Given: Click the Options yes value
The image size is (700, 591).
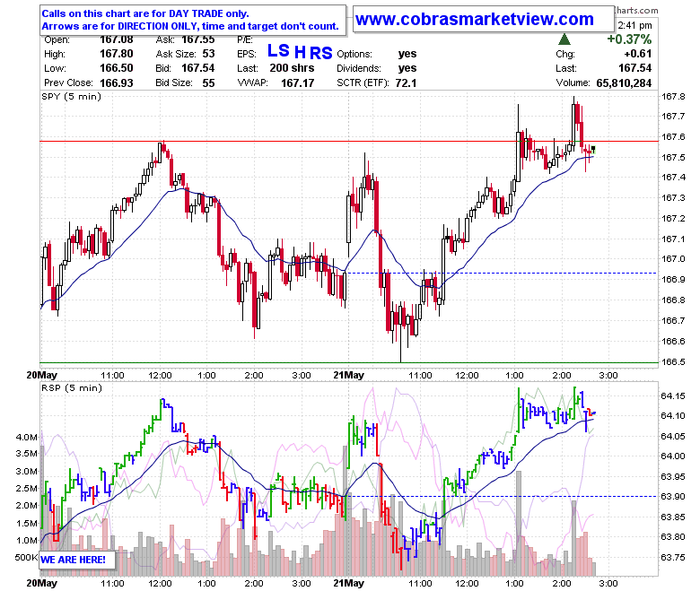Looking at the screenshot, I should [407, 54].
